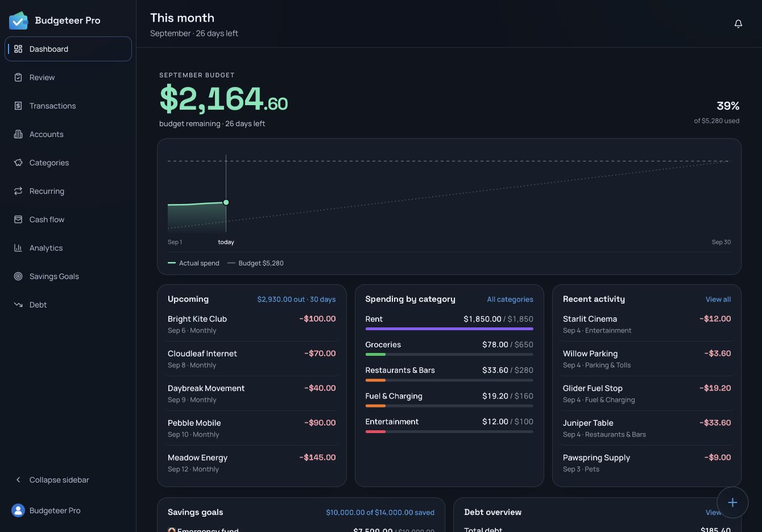This screenshot has height=532, width=762.
Task: Add new item with plus button
Action: (732, 502)
